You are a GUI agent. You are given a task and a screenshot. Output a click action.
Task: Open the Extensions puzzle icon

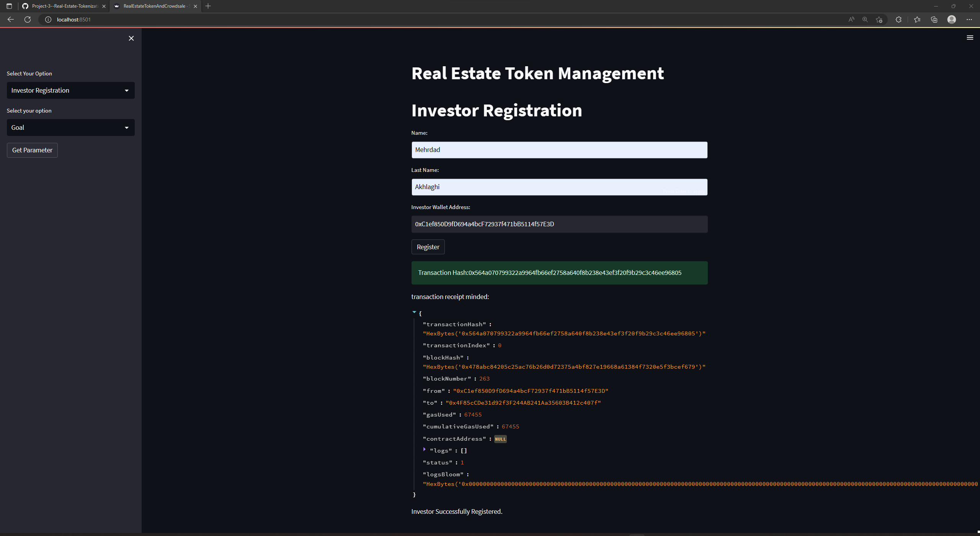[x=898, y=19]
